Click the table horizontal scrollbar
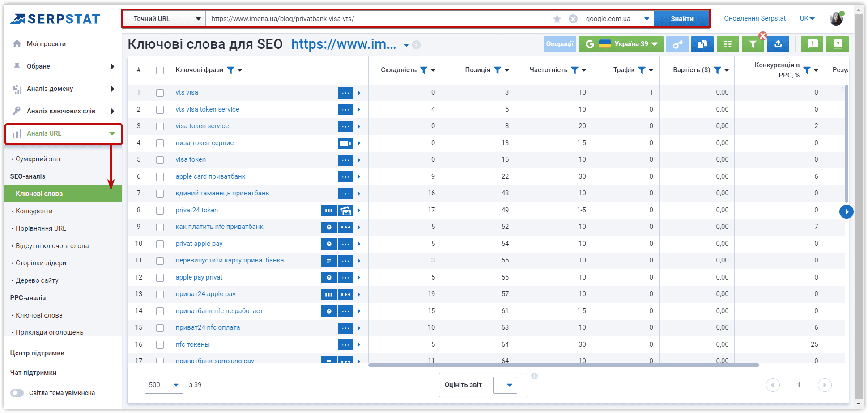Image resolution: width=868 pixels, height=413 pixels. [x=563, y=365]
